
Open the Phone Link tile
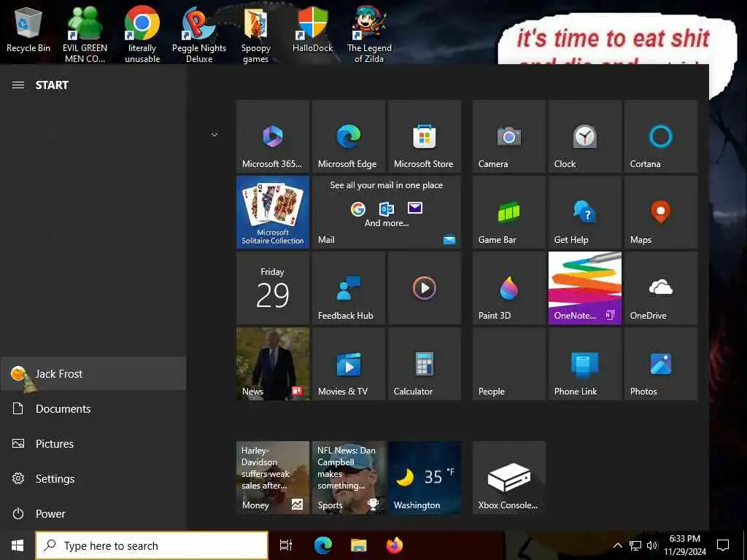[x=584, y=364]
